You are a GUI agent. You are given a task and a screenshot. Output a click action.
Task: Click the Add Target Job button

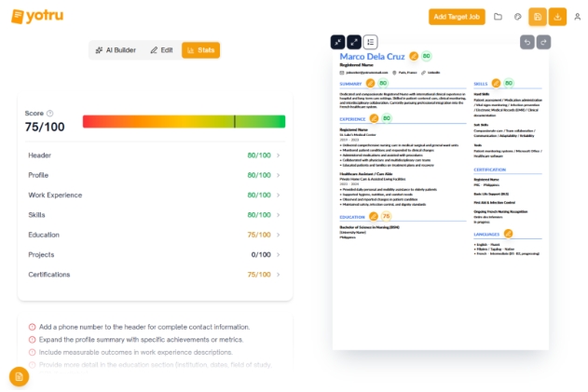(457, 17)
